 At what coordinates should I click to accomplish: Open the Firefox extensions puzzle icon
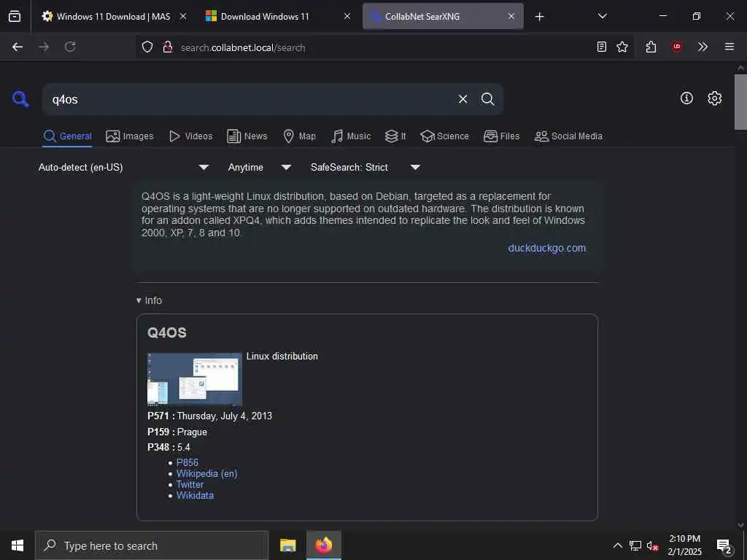coord(651,47)
